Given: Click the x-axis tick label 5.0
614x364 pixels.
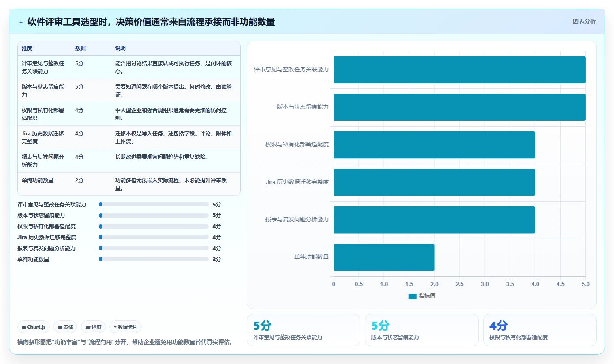Looking at the screenshot, I should click(586, 284).
